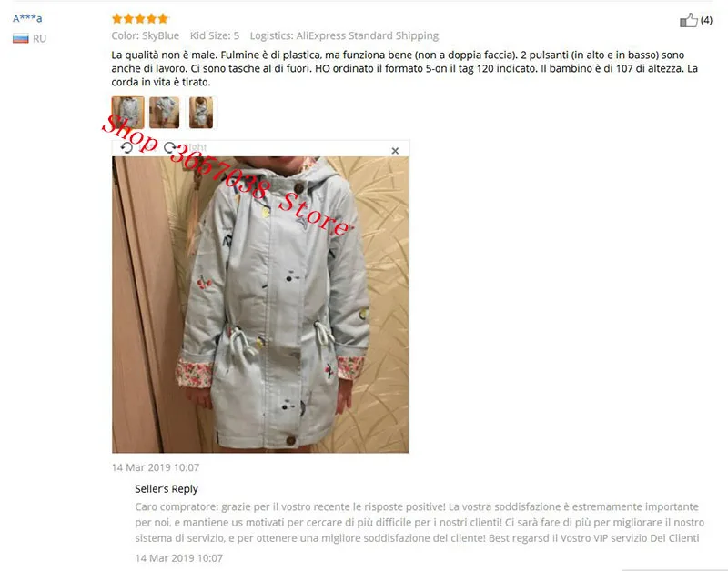This screenshot has height=571, width=728.
Task: Click the enlarged jacket photo
Action: (x=260, y=305)
